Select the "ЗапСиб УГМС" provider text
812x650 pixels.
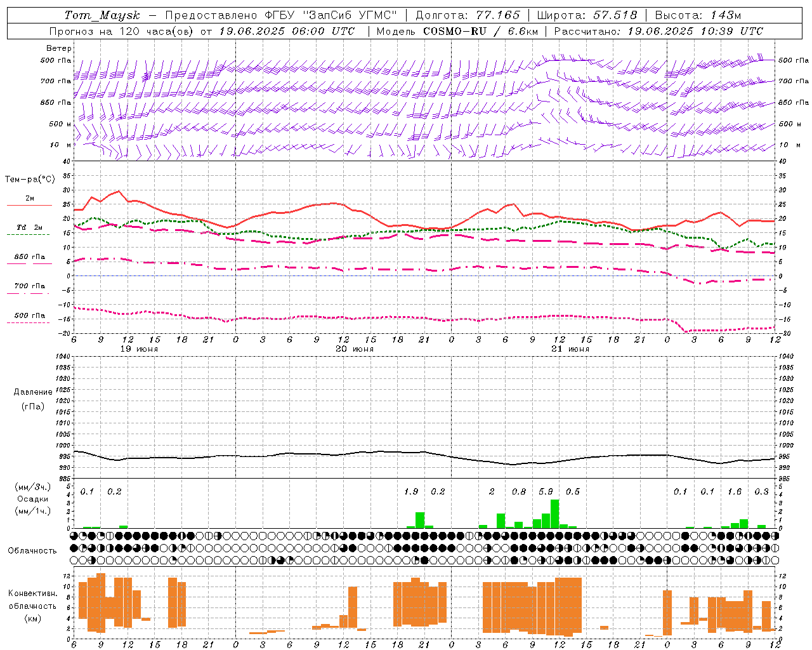(x=351, y=15)
